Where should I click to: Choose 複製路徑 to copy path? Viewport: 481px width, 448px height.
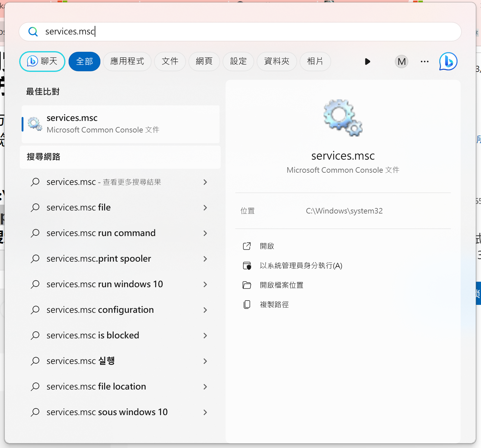tap(274, 305)
